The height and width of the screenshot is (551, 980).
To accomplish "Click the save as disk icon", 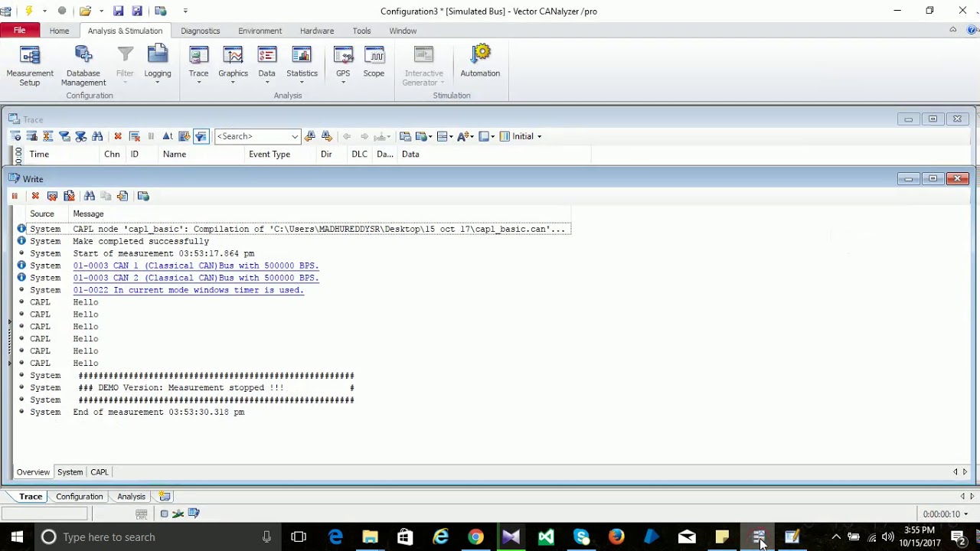I will 138,11.
